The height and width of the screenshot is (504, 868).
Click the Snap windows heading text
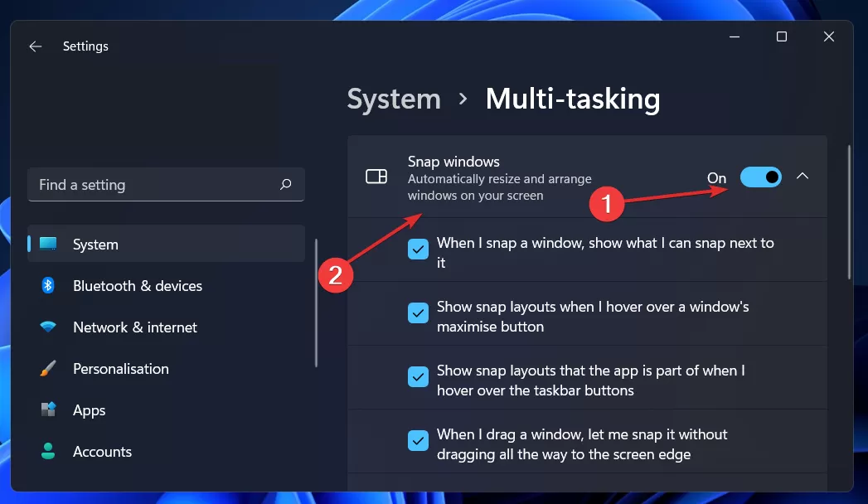[453, 162]
